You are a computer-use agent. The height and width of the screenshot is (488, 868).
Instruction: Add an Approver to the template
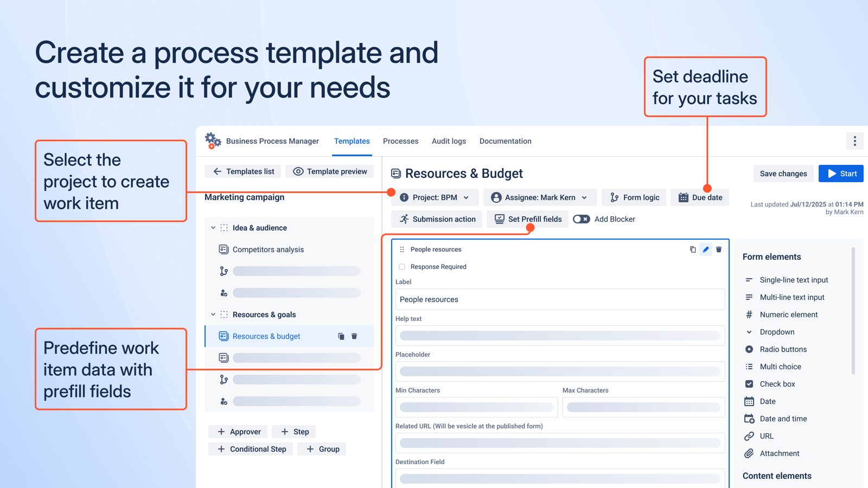click(238, 432)
